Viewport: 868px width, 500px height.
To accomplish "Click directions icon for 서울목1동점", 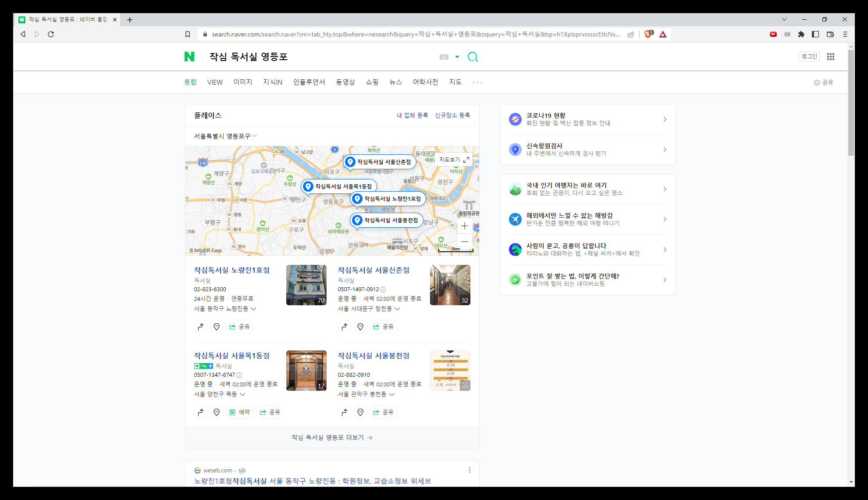I will 201,412.
